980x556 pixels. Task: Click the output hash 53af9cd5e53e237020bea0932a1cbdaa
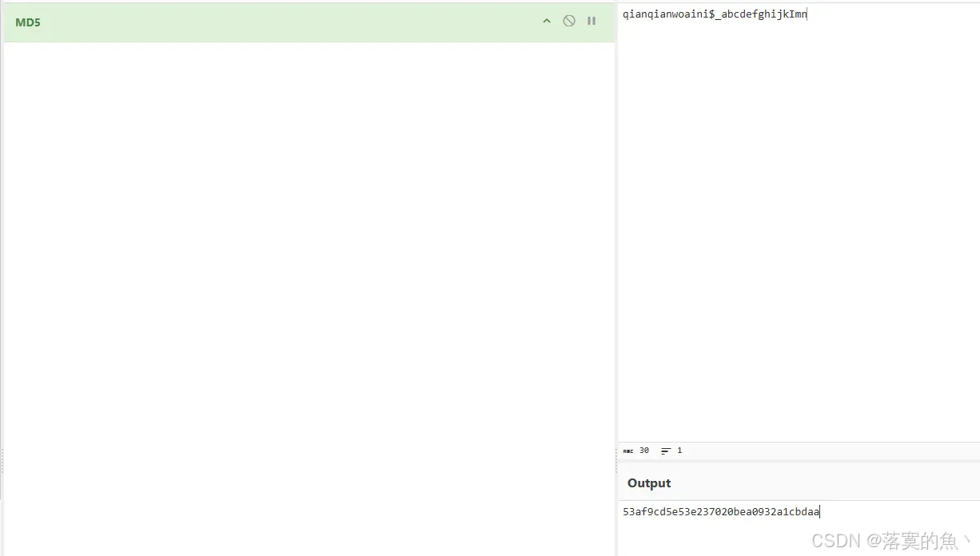721,512
